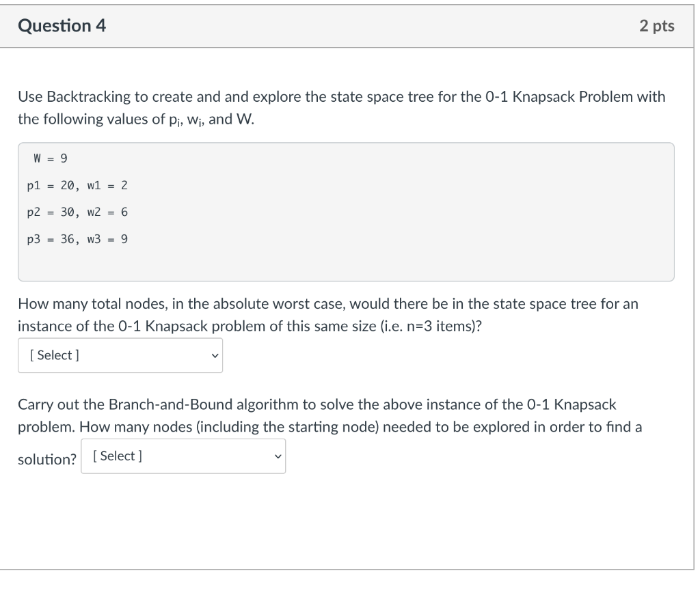Click the 'How many total nodes' question text
This screenshot has width=700, height=597.
pos(328,303)
